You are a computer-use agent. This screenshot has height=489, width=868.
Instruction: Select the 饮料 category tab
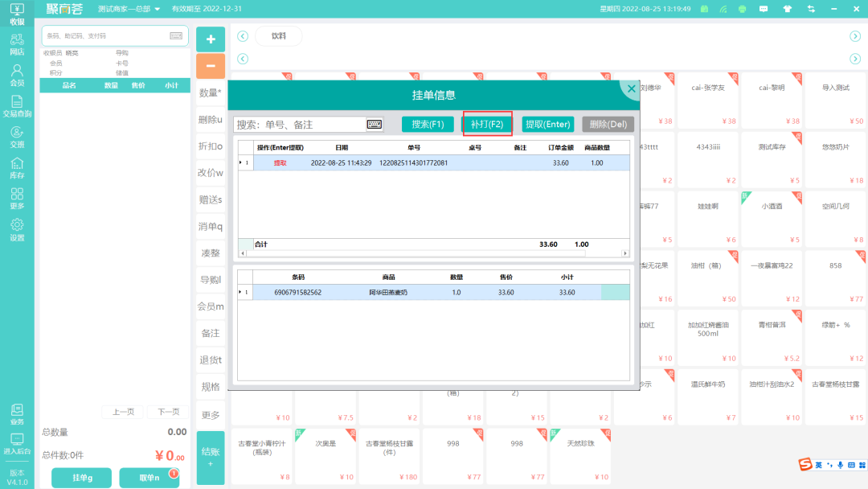point(278,36)
